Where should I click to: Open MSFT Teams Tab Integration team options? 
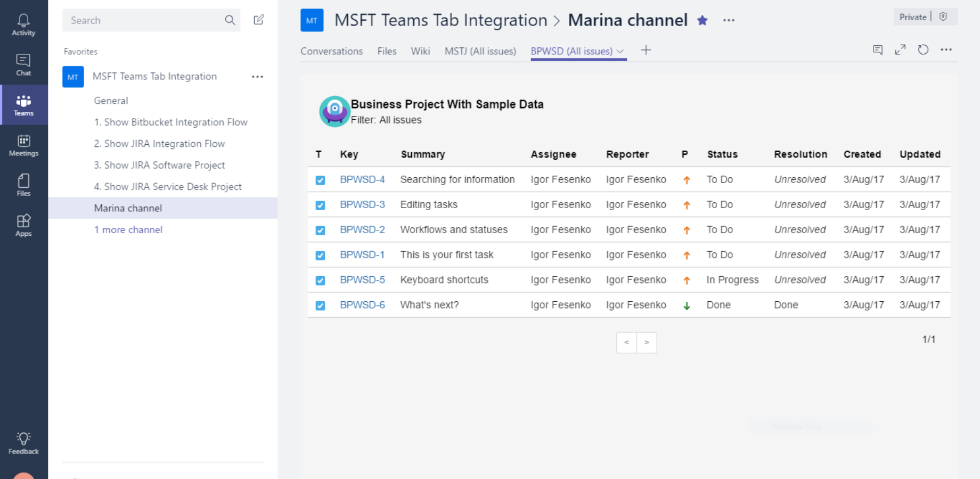click(x=257, y=77)
